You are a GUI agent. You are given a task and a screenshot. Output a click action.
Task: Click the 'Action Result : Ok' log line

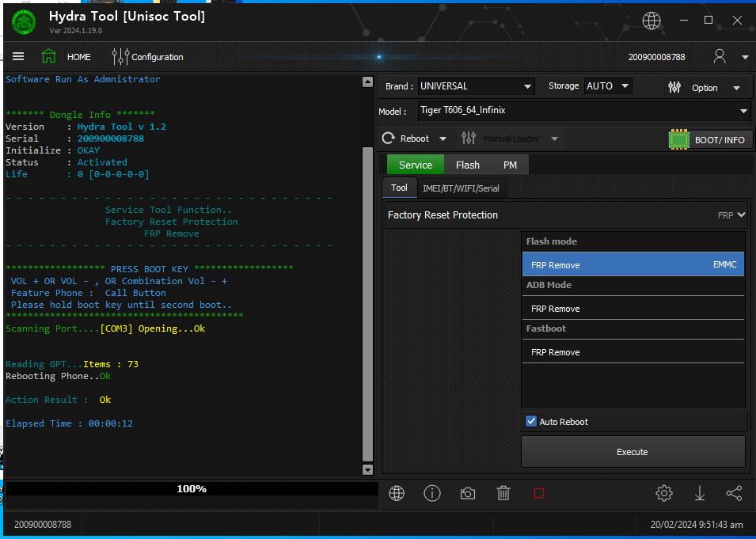coord(58,400)
